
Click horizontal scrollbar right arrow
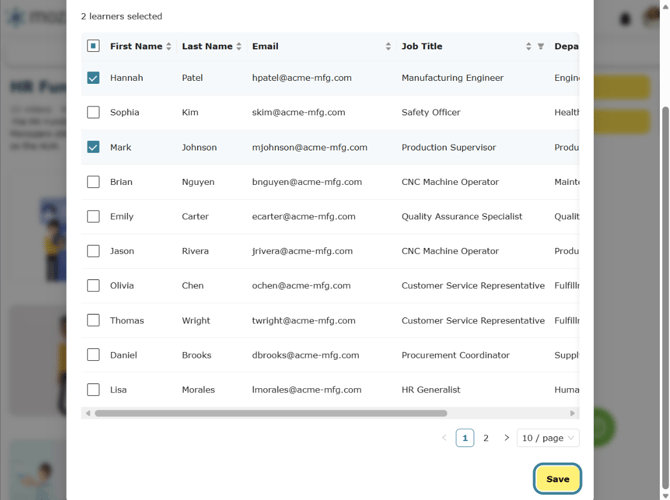click(573, 413)
